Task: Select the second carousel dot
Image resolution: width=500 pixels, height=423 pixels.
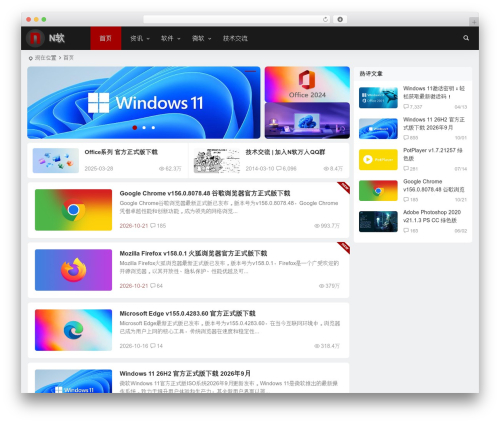Action: click(x=144, y=128)
